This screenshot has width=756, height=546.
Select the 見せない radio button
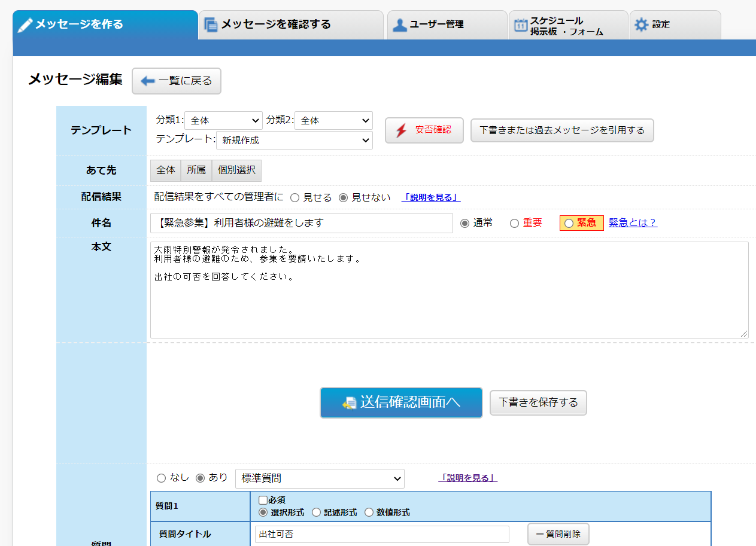click(343, 198)
